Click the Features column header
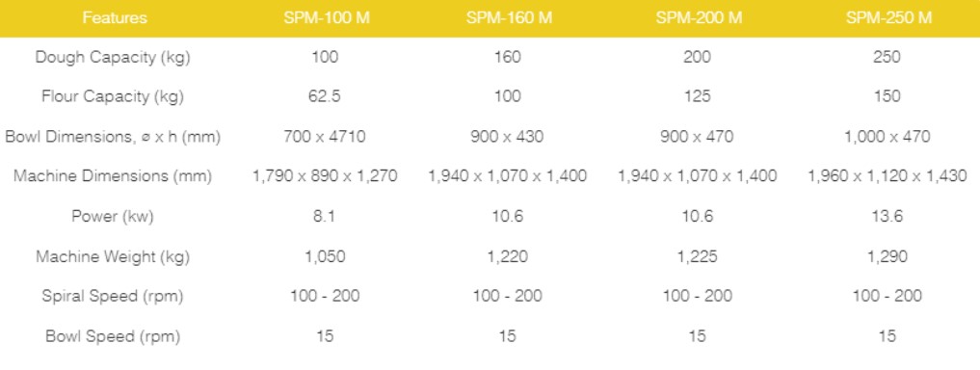 [115, 17]
